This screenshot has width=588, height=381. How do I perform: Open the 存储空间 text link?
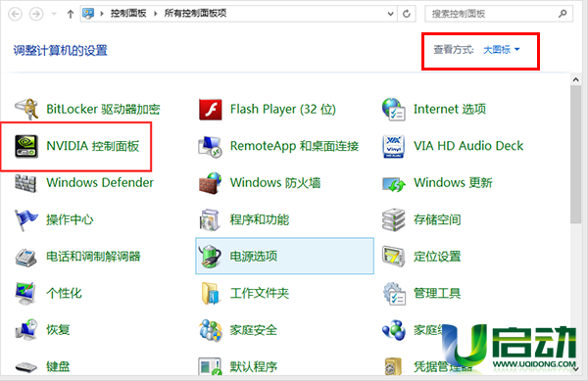pyautogui.click(x=437, y=219)
